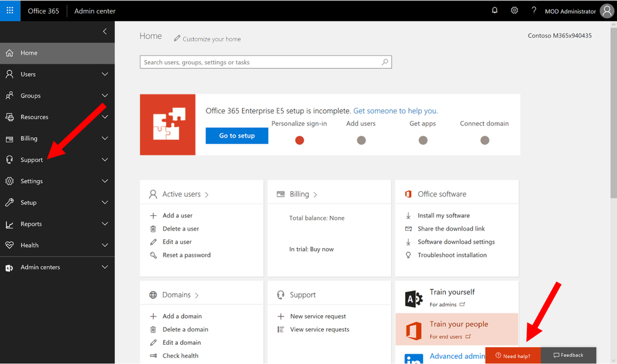
Task: Click the Groups icon in sidebar
Action: 9,96
